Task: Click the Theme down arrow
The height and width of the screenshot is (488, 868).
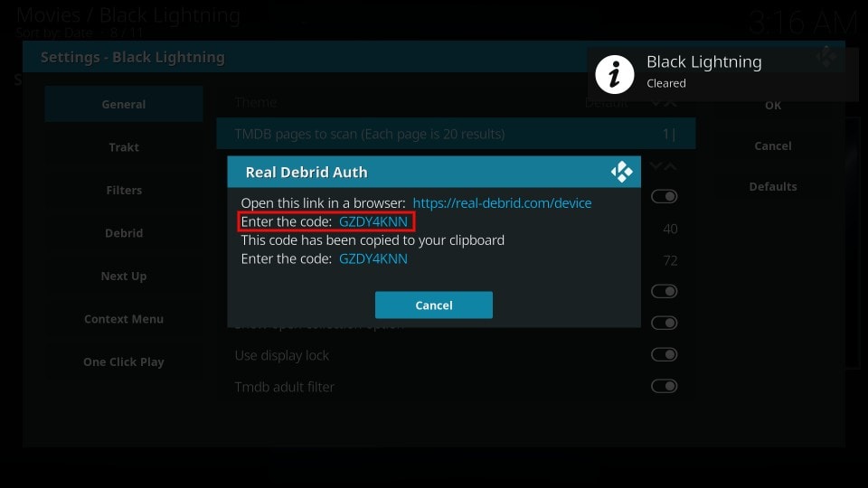Action: 656,103
